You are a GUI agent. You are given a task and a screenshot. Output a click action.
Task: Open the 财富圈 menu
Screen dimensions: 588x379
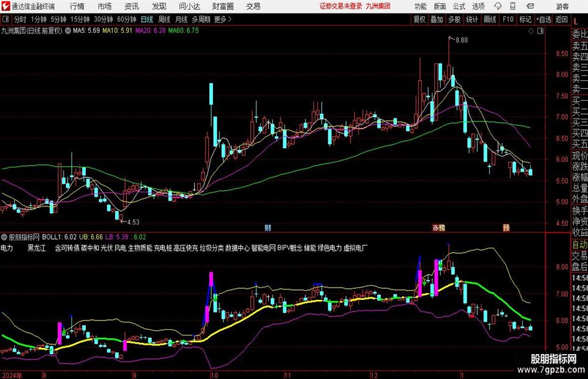pyautogui.click(x=223, y=6)
